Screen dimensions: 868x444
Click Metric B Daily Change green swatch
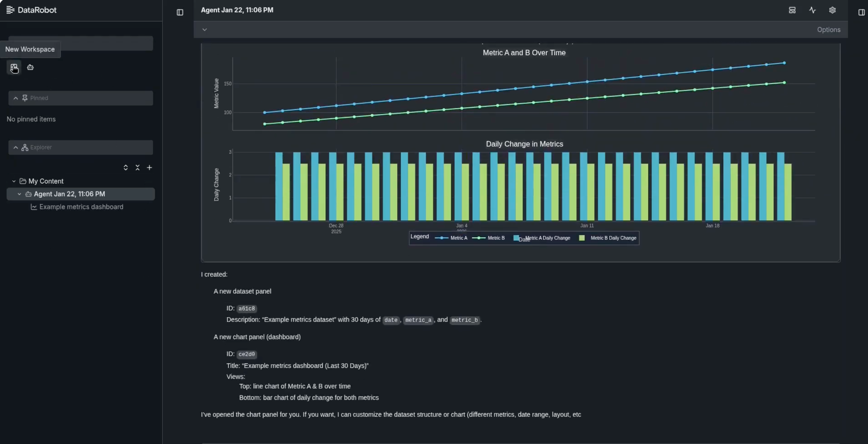(x=581, y=238)
